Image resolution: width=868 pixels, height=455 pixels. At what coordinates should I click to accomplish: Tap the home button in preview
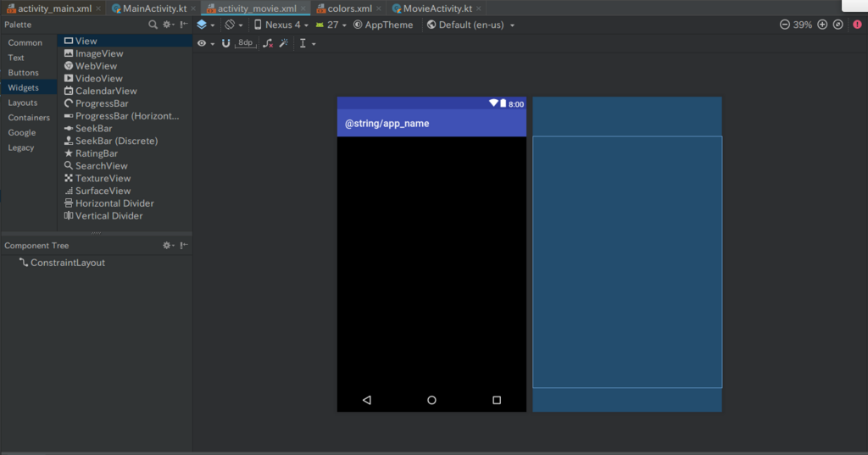pyautogui.click(x=431, y=400)
